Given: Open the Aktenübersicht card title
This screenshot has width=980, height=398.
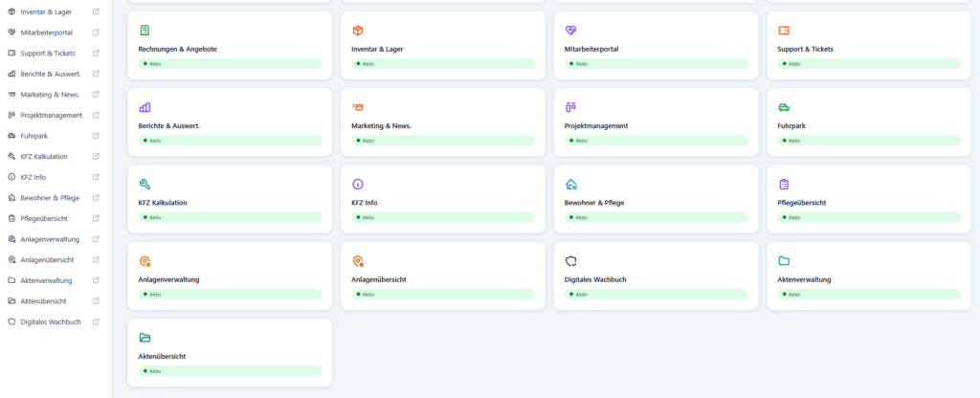Looking at the screenshot, I should 162,356.
